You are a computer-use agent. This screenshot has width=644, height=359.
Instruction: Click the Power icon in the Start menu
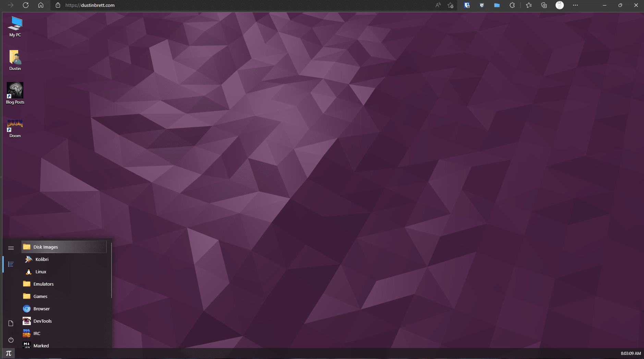[x=11, y=340]
